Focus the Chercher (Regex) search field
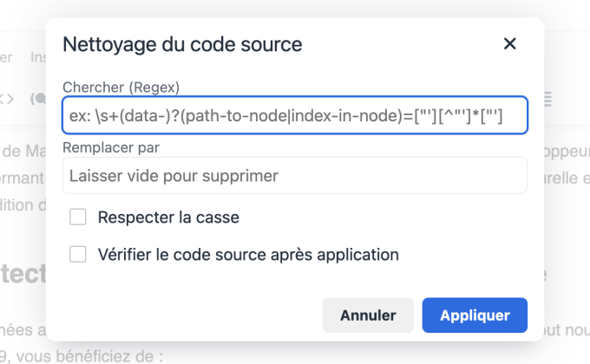590x364 pixels. pyautogui.click(x=294, y=115)
